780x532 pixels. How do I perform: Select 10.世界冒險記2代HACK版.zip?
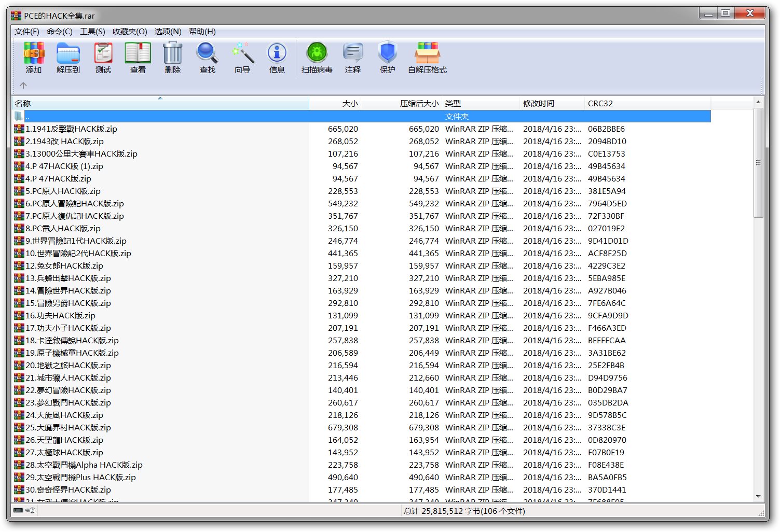click(x=78, y=253)
